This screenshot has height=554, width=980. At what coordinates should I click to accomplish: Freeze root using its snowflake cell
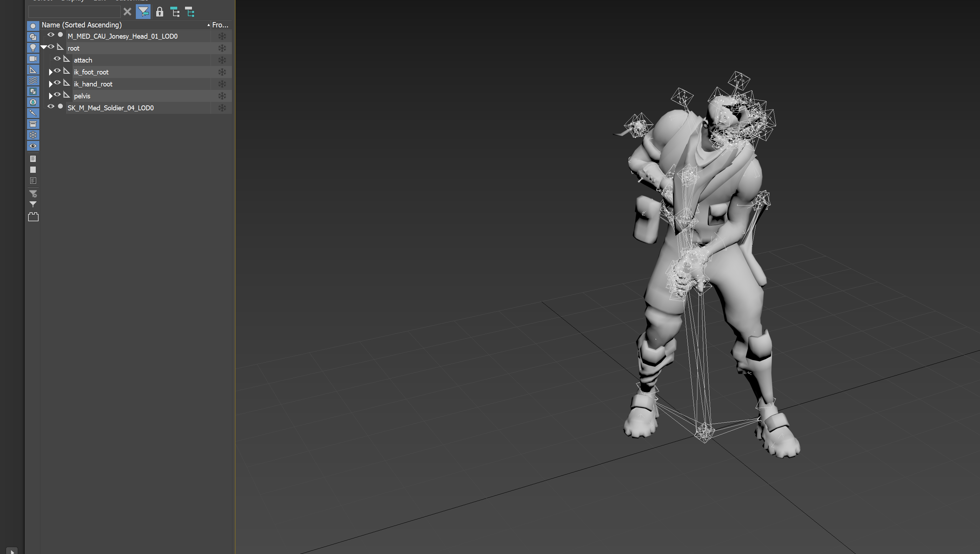pyautogui.click(x=222, y=48)
